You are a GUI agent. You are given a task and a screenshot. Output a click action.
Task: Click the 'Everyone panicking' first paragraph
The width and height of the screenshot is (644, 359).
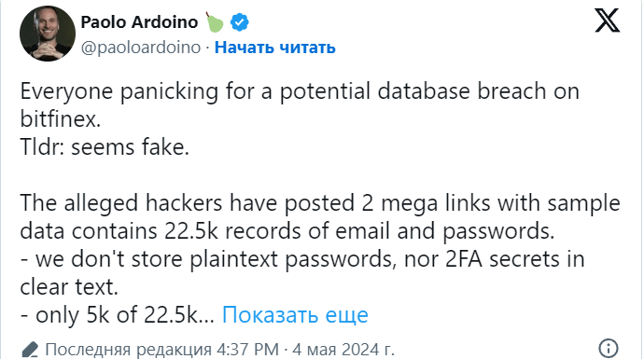(300, 105)
